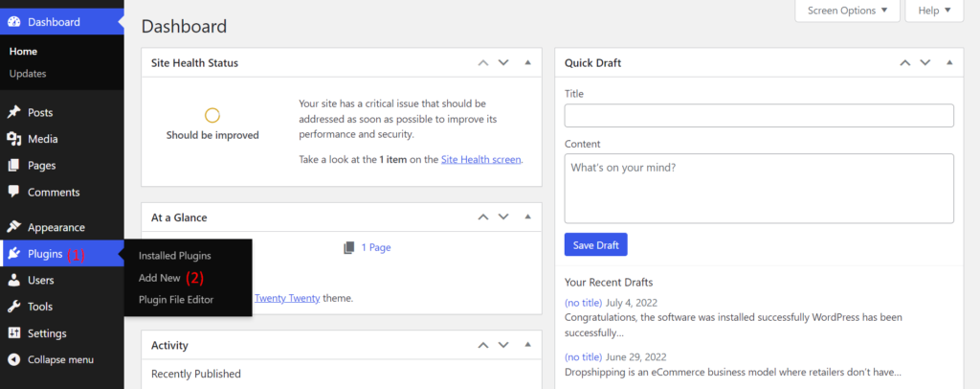Open the Pages menu label
Viewport: 980px width, 389px height.
tap(41, 166)
